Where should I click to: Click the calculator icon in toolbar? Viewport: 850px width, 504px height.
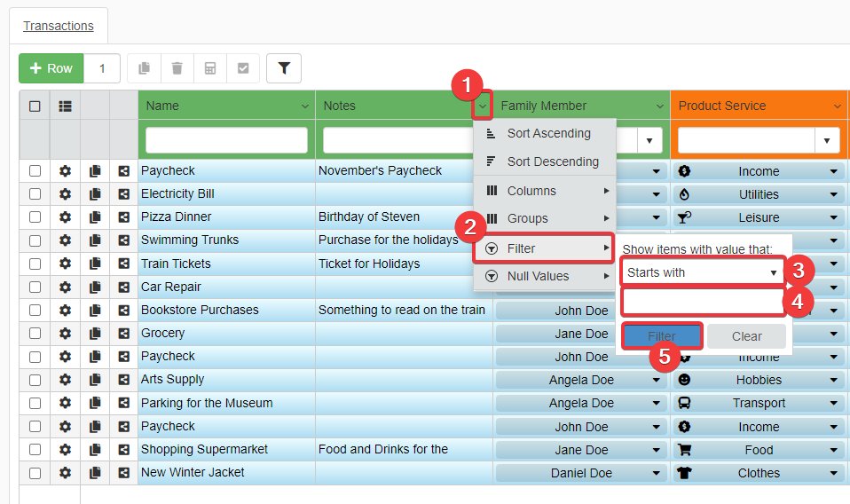coord(210,68)
